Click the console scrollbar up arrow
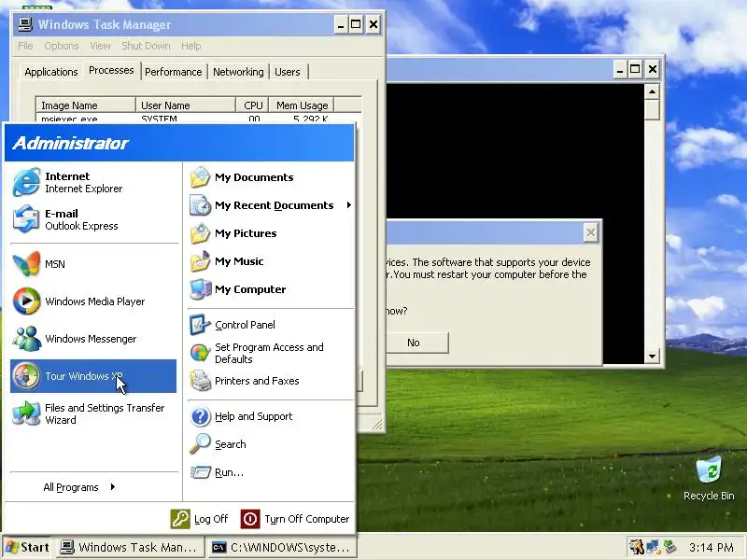Screen dimensions: 747x560 tap(652, 91)
